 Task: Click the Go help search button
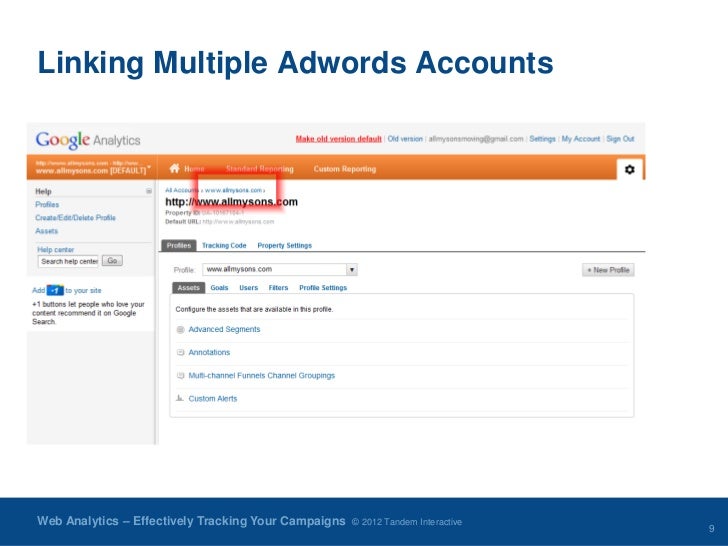(112, 261)
